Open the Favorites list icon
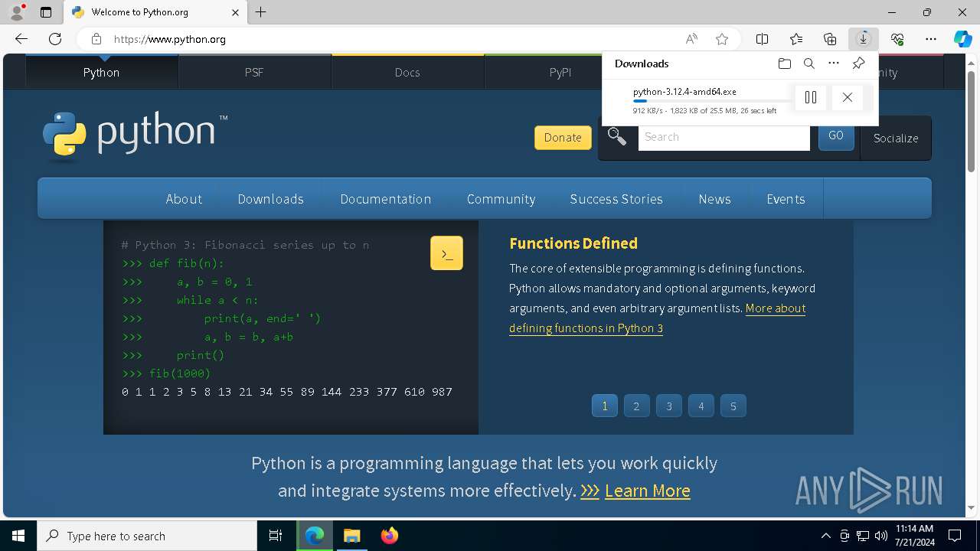Image resolution: width=980 pixels, height=551 pixels. click(x=796, y=39)
